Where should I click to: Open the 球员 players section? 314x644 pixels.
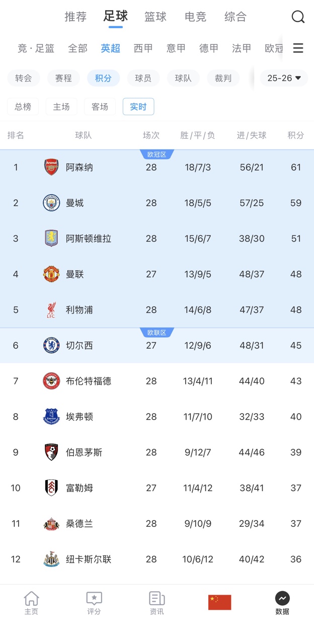pos(143,78)
